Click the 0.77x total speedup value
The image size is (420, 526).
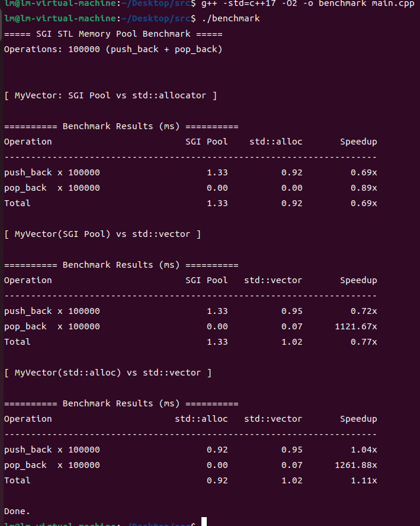tap(364, 342)
